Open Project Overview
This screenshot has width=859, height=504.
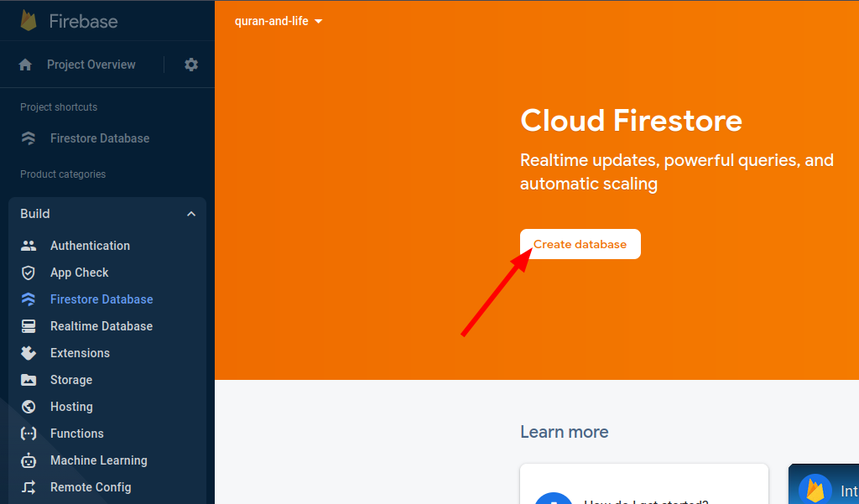click(91, 65)
